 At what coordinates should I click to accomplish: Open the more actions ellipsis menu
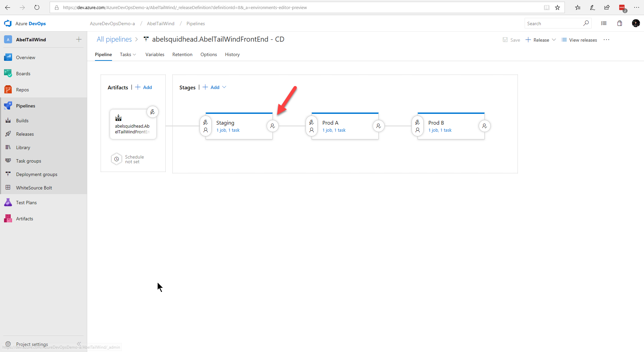tap(606, 40)
